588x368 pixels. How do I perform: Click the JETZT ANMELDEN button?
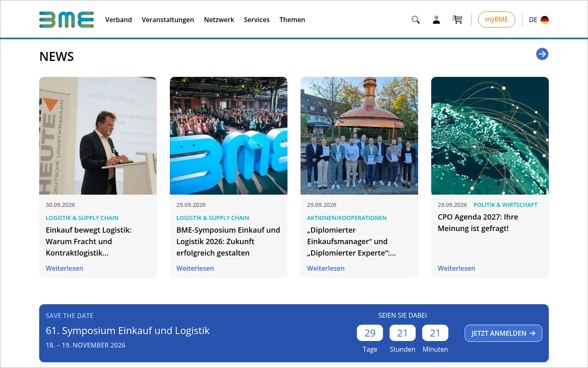click(x=503, y=333)
